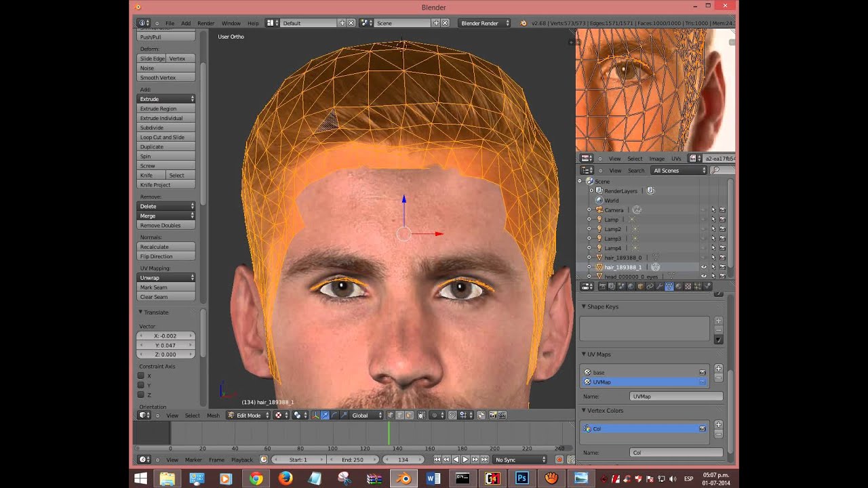
Task: Open the World properties globe tab
Action: (631, 286)
